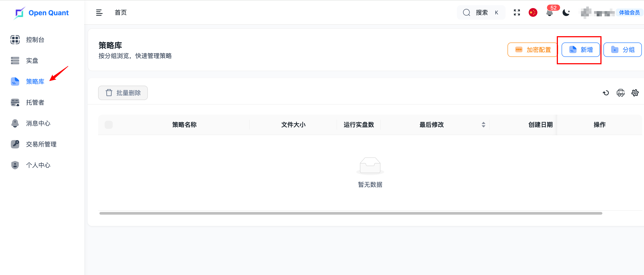This screenshot has width=644, height=275.
Task: Open the sidebar collapse menu icon
Action: [99, 12]
